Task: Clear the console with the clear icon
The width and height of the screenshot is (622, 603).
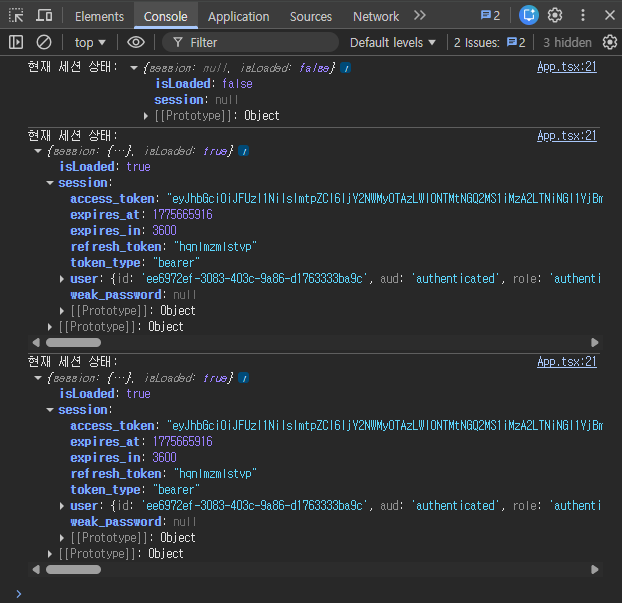Action: point(44,42)
